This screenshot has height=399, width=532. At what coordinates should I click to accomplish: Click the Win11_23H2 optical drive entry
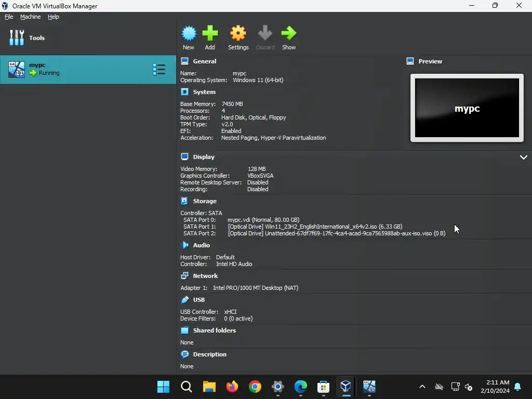[x=315, y=227]
